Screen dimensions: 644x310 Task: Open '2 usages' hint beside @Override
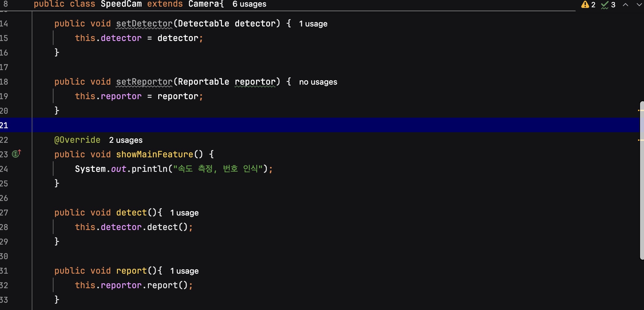click(126, 140)
